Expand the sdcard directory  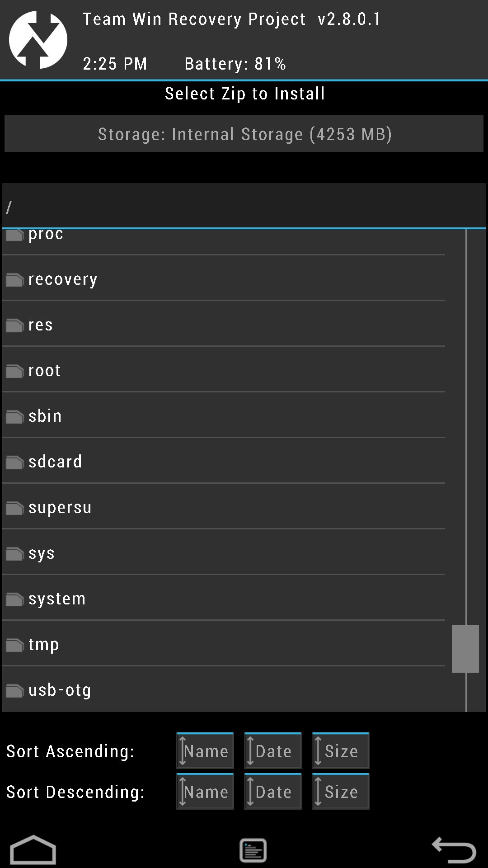pyautogui.click(x=224, y=461)
